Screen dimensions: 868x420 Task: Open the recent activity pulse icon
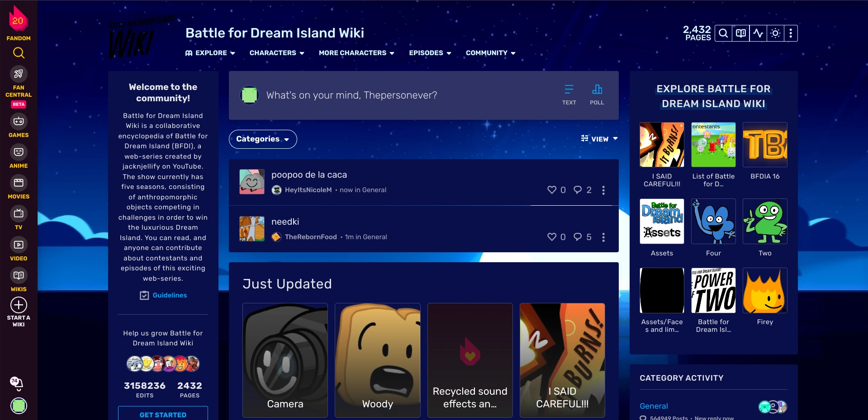click(758, 33)
